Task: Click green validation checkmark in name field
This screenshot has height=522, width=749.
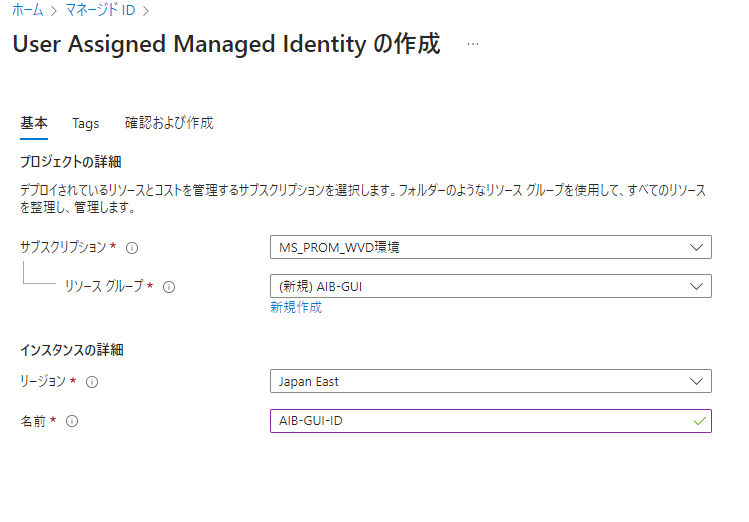Action: tap(699, 421)
